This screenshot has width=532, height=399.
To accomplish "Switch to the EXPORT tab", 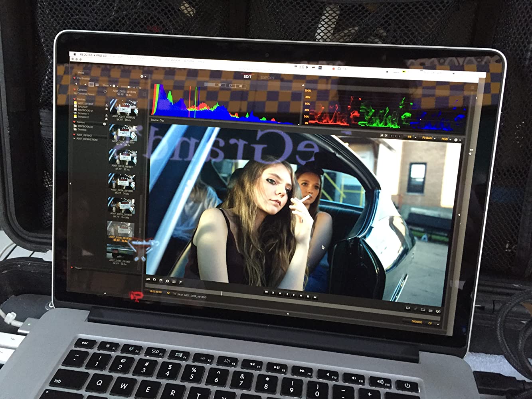I will click(267, 78).
